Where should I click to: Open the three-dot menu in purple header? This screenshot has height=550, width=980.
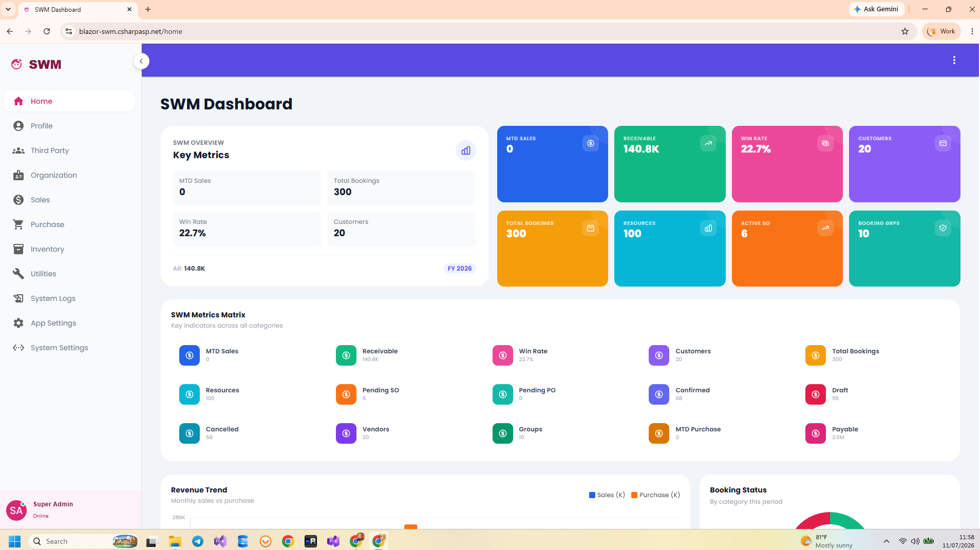954,60
